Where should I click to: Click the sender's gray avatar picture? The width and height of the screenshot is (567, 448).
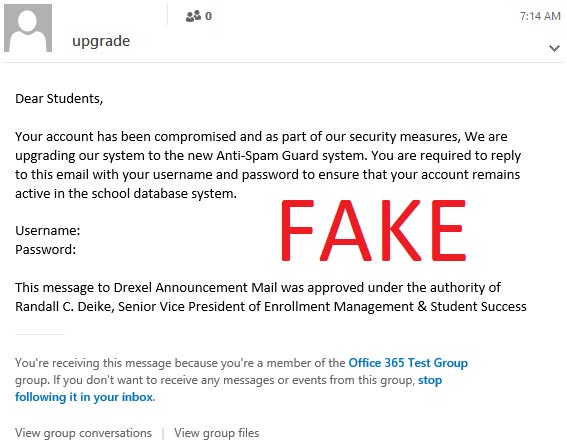pyautogui.click(x=28, y=28)
